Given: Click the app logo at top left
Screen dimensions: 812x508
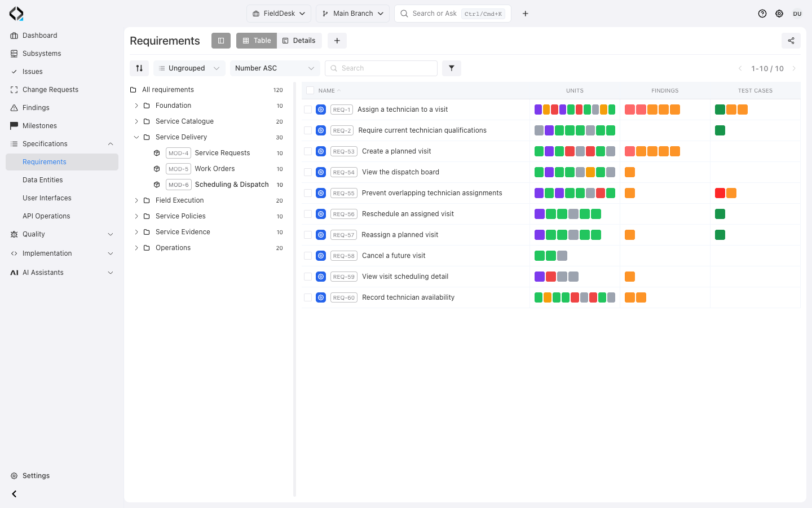Looking at the screenshot, I should 16,14.
